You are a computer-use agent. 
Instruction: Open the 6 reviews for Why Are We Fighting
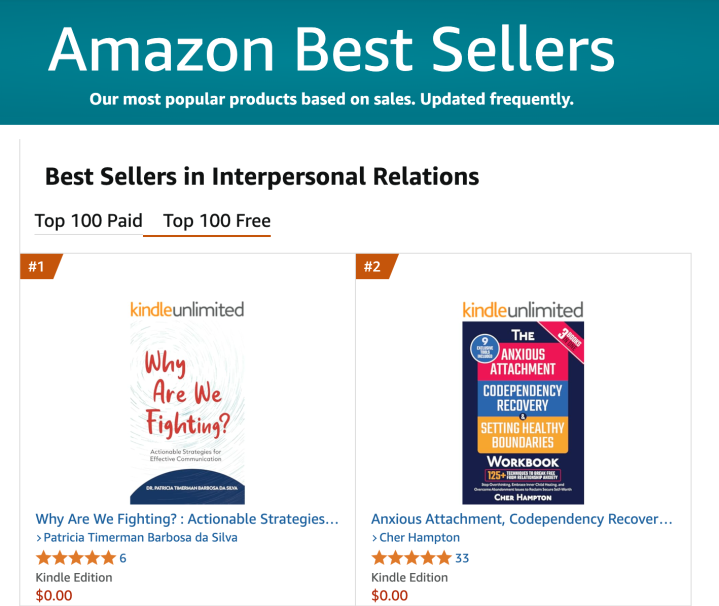(123, 558)
